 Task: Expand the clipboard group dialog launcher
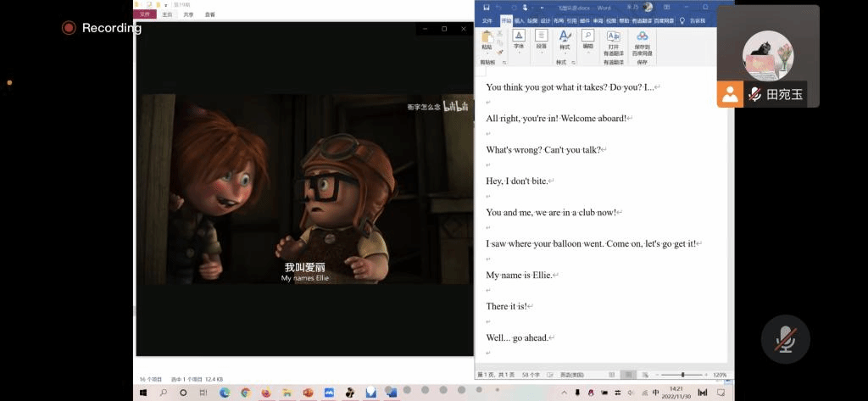pos(504,62)
